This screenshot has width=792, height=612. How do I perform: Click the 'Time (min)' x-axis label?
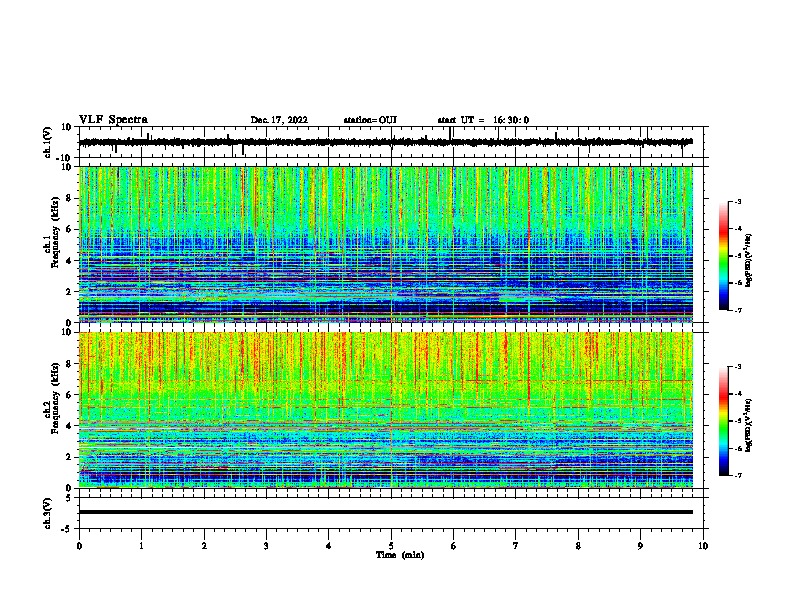pos(400,555)
